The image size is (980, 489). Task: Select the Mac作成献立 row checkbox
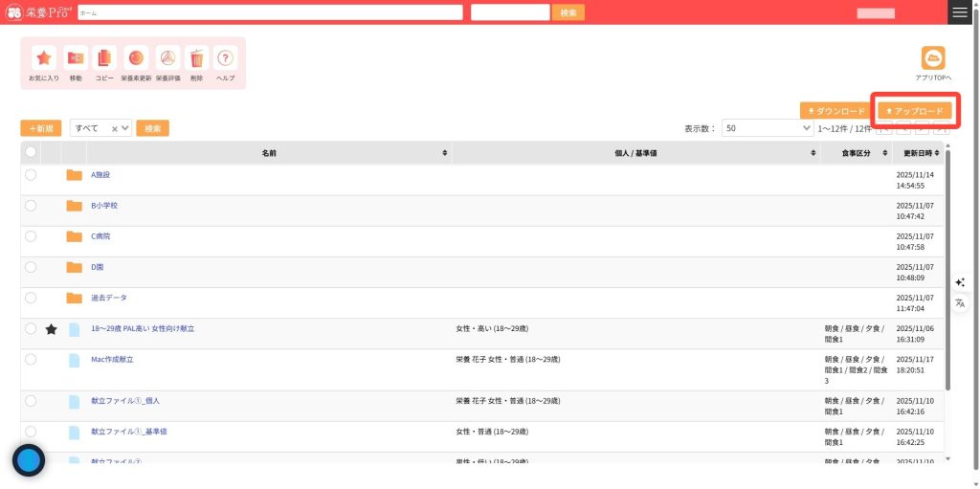pos(31,359)
